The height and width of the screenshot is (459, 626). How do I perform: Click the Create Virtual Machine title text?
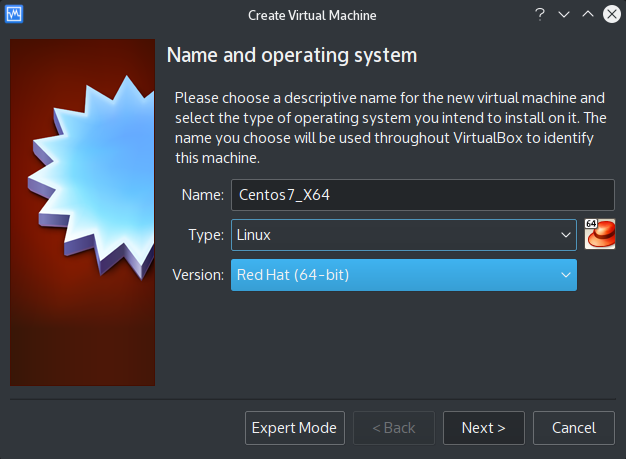(x=312, y=15)
